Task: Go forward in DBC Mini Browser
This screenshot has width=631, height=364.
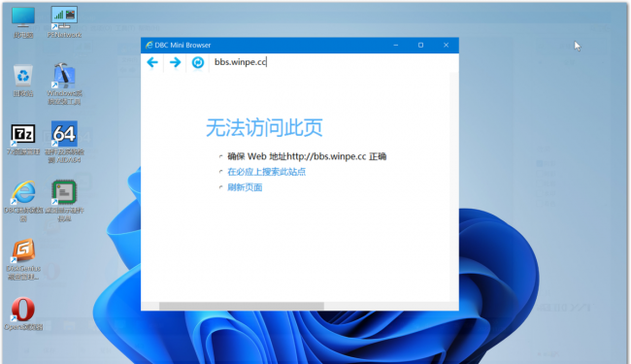Action: coord(175,62)
